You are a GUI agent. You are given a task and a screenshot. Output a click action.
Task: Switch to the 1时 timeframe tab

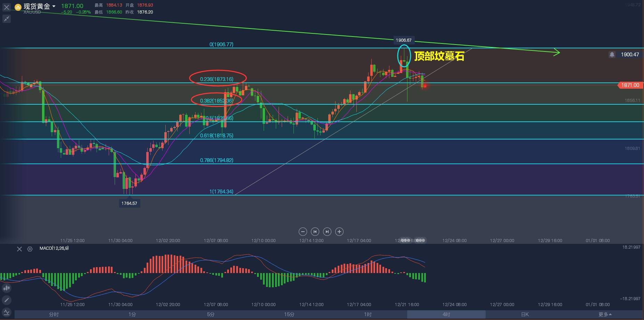coord(368,314)
